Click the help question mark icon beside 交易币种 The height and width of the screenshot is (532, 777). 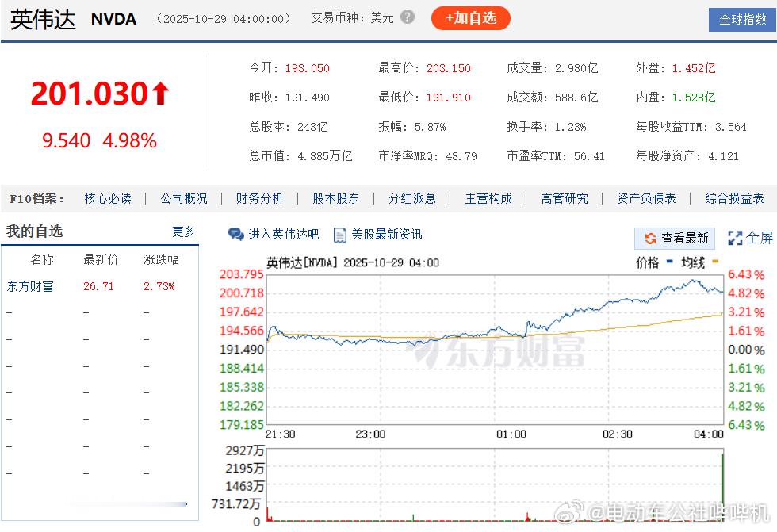(x=408, y=17)
